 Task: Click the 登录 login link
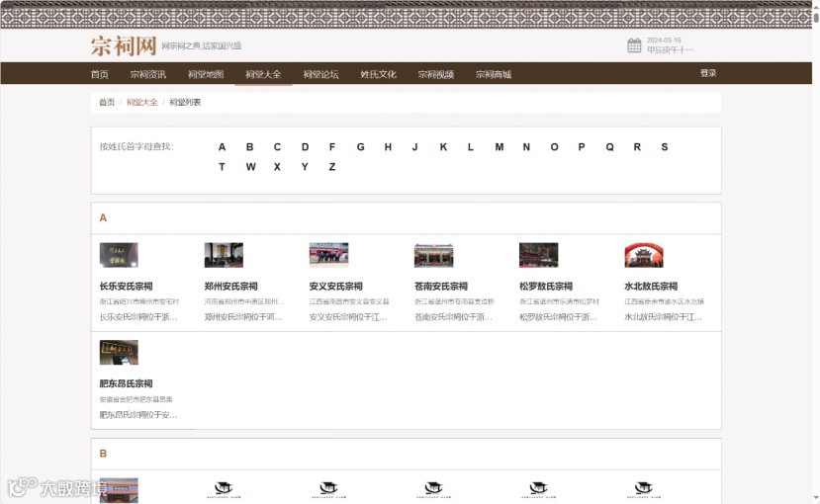click(708, 73)
